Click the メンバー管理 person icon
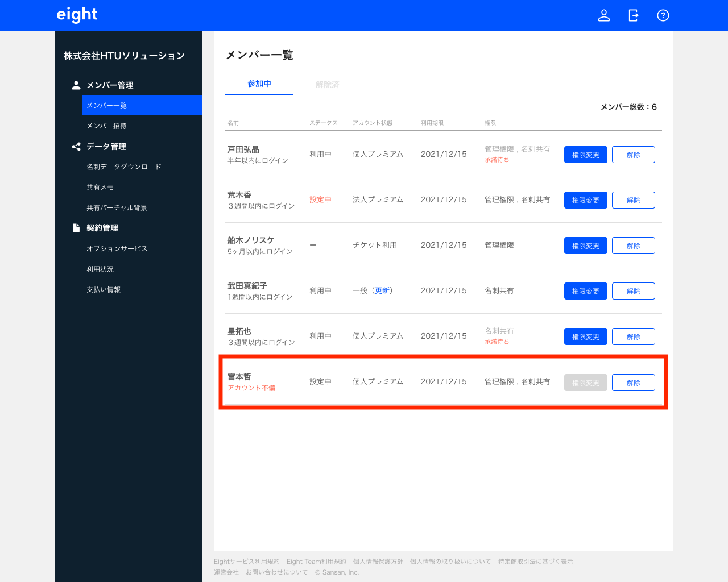Screen dimensions: 728x582 [x=76, y=85]
